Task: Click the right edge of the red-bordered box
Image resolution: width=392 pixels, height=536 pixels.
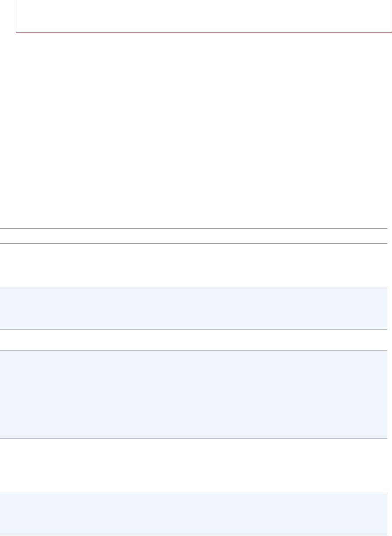Action: click(391, 16)
